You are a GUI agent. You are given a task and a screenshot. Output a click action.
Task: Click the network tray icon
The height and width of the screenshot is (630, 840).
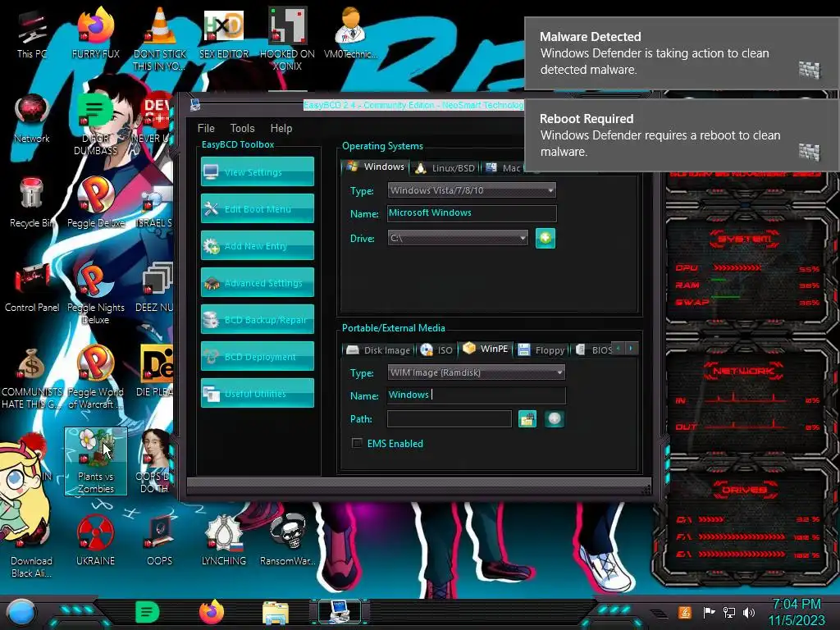point(729,612)
